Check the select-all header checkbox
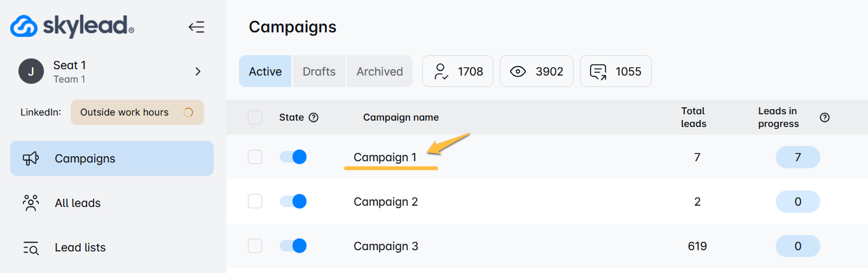 255,117
